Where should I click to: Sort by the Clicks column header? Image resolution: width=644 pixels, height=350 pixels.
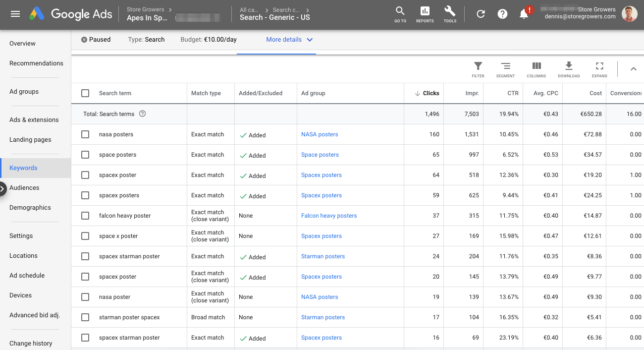click(430, 93)
